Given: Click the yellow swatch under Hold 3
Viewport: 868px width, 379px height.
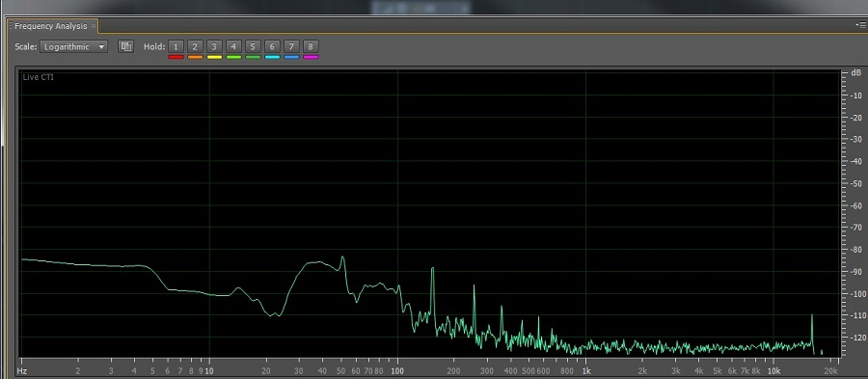Looking at the screenshot, I should pyautogui.click(x=215, y=57).
